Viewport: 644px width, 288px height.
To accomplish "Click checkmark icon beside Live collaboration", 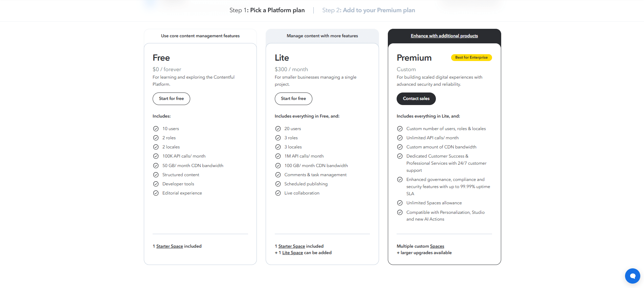I will pos(278,193).
